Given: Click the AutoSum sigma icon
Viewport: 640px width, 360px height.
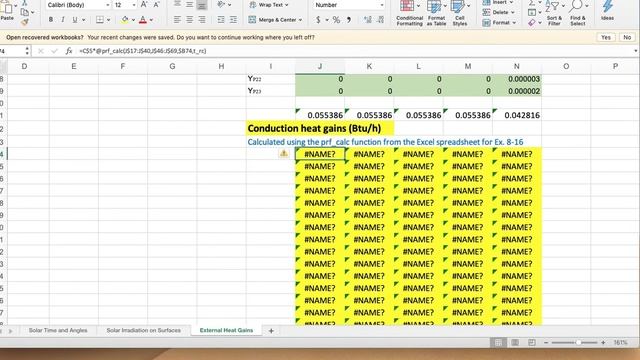Looking at the screenshot, I should click(532, 3).
